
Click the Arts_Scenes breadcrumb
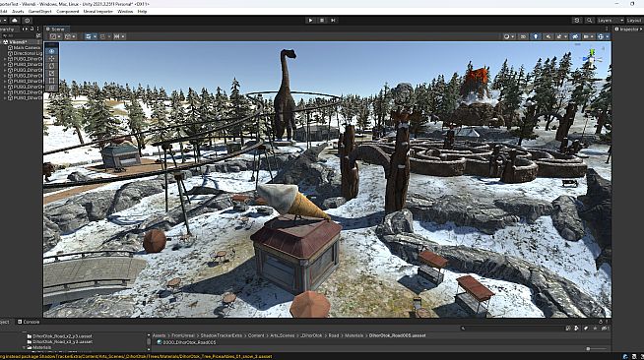click(283, 335)
